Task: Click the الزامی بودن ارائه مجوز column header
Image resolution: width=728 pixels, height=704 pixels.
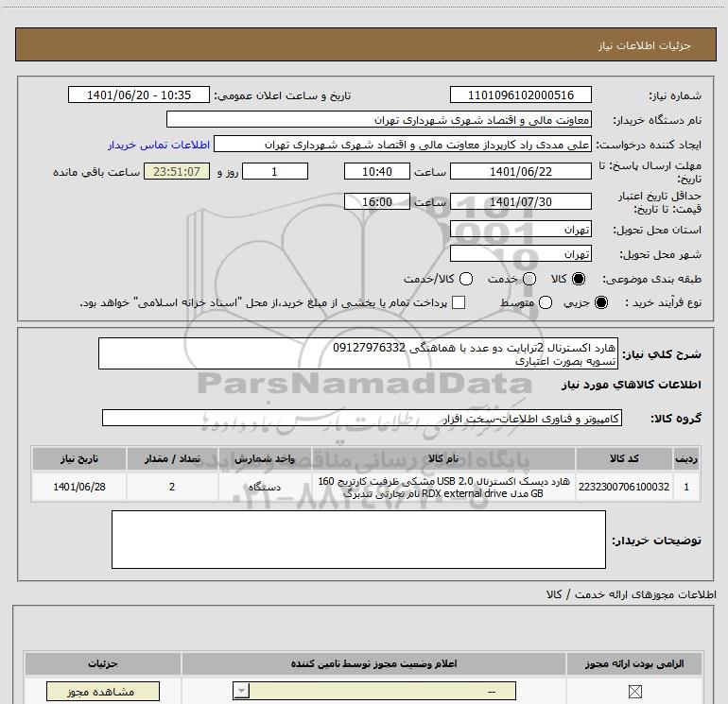Action: coord(634,663)
